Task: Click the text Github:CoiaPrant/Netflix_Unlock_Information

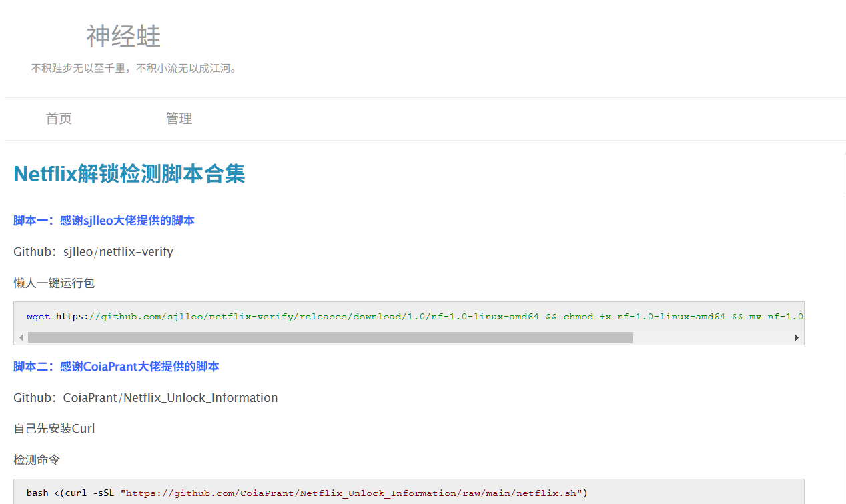Action: tap(145, 398)
